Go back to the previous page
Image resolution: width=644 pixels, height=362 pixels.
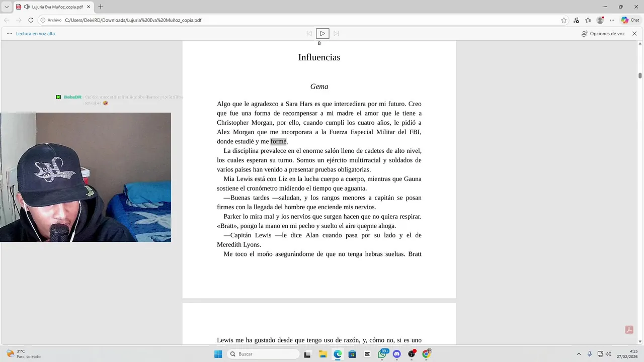tap(7, 20)
